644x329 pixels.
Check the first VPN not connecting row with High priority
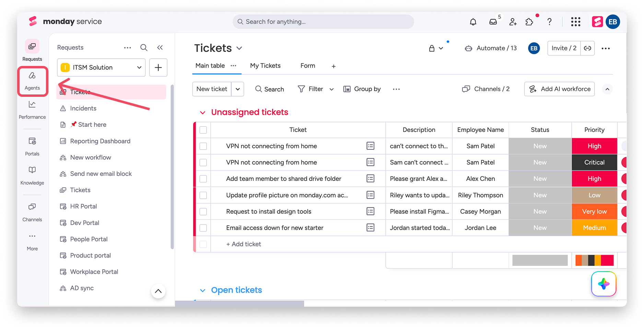pos(203,146)
